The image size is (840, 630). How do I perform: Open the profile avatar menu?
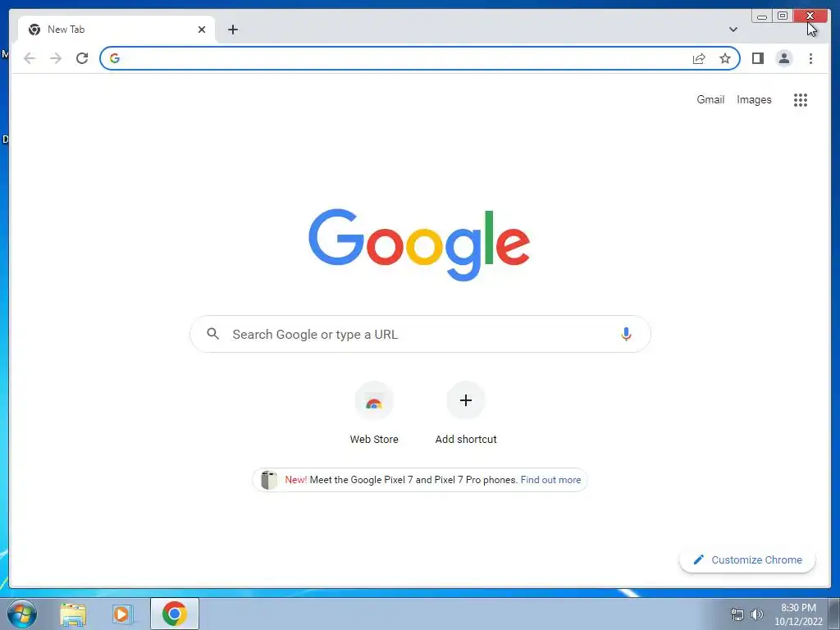click(x=784, y=58)
